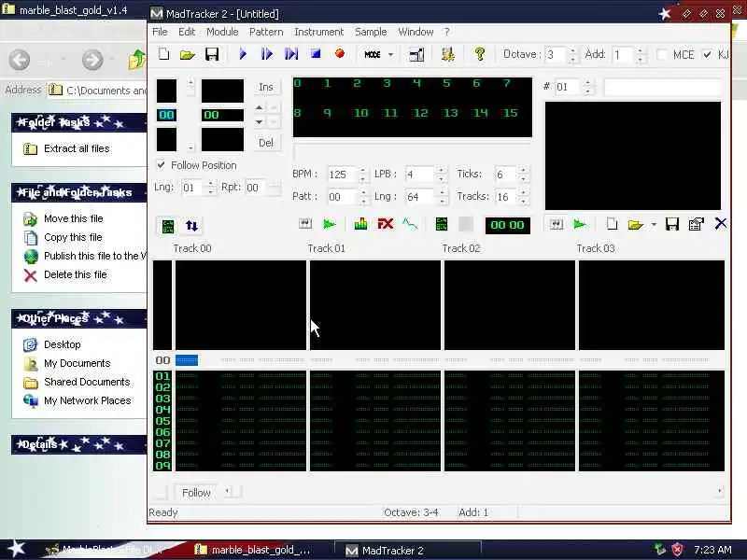Click the BPM spinner arrows

363,174
